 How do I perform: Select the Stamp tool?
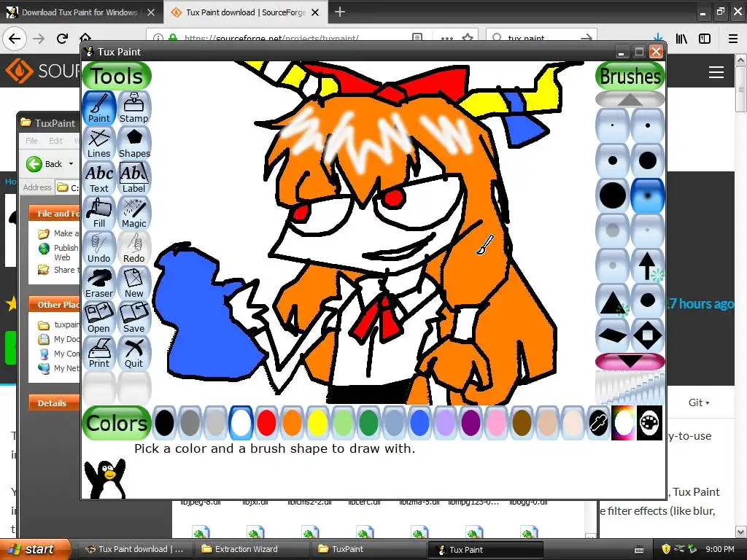pos(134,108)
